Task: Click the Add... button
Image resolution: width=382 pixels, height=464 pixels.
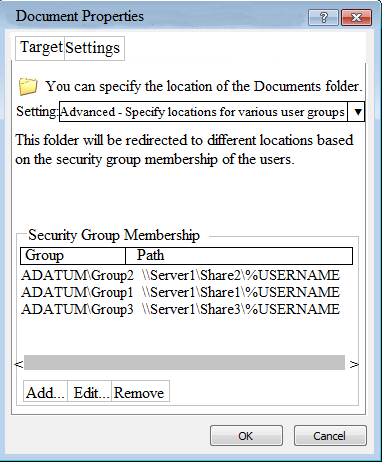Action: (45, 391)
